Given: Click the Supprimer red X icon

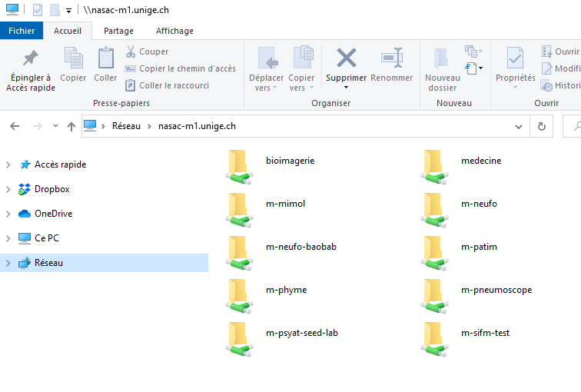Looking at the screenshot, I should [347, 58].
